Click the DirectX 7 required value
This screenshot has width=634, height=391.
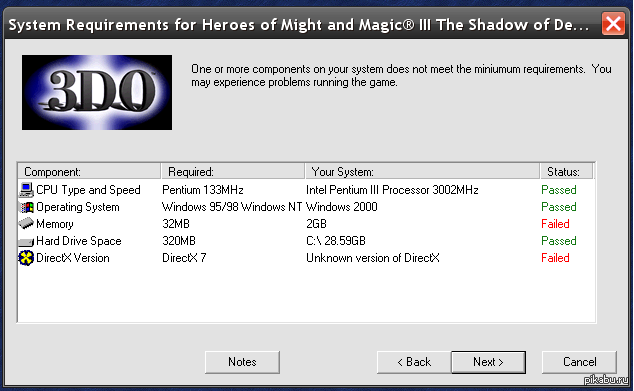point(184,258)
